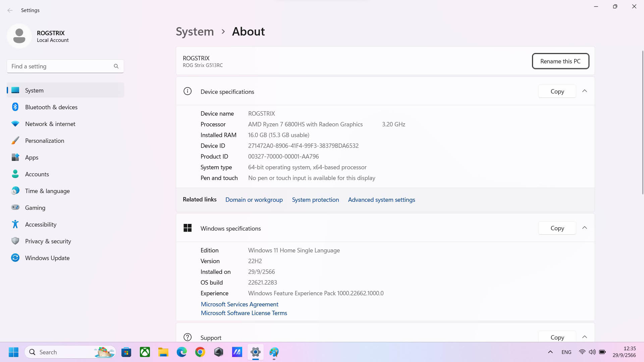
Task: Go to Time & language settings
Action: [65, 191]
